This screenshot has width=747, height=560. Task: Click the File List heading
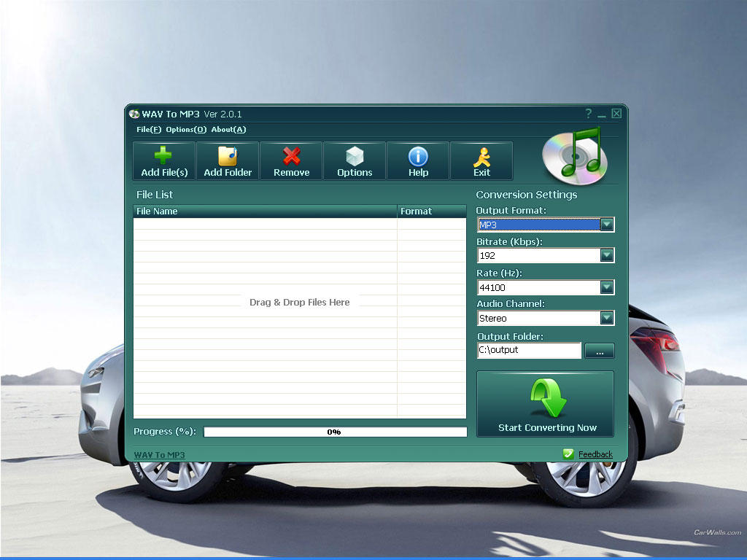pyautogui.click(x=155, y=195)
